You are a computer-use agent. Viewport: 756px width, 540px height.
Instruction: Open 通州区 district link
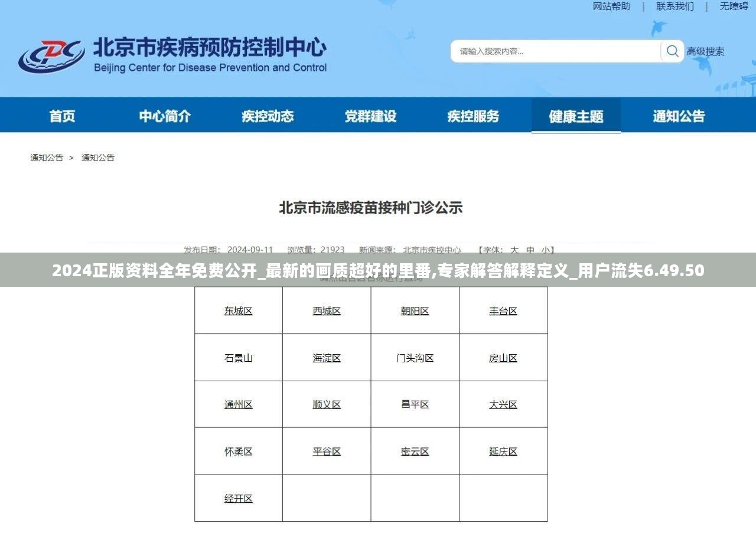pyautogui.click(x=239, y=405)
